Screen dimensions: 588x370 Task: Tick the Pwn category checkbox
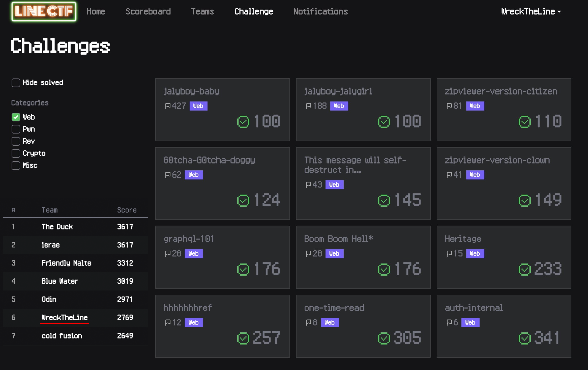pos(16,129)
